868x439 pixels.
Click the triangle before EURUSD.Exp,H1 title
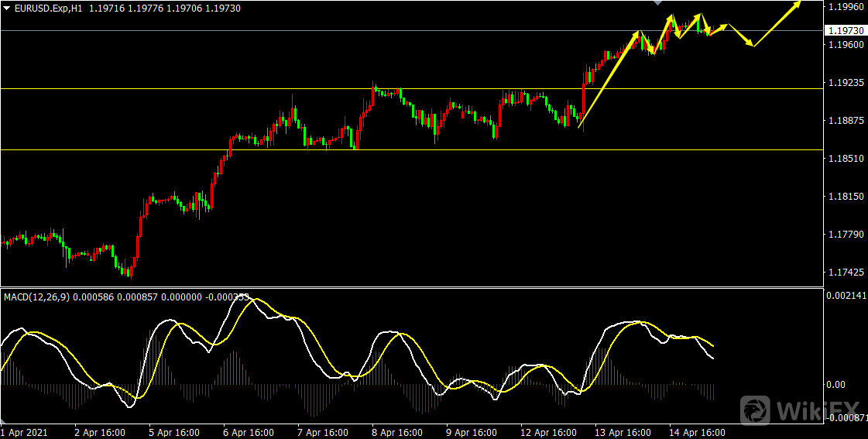7,8
